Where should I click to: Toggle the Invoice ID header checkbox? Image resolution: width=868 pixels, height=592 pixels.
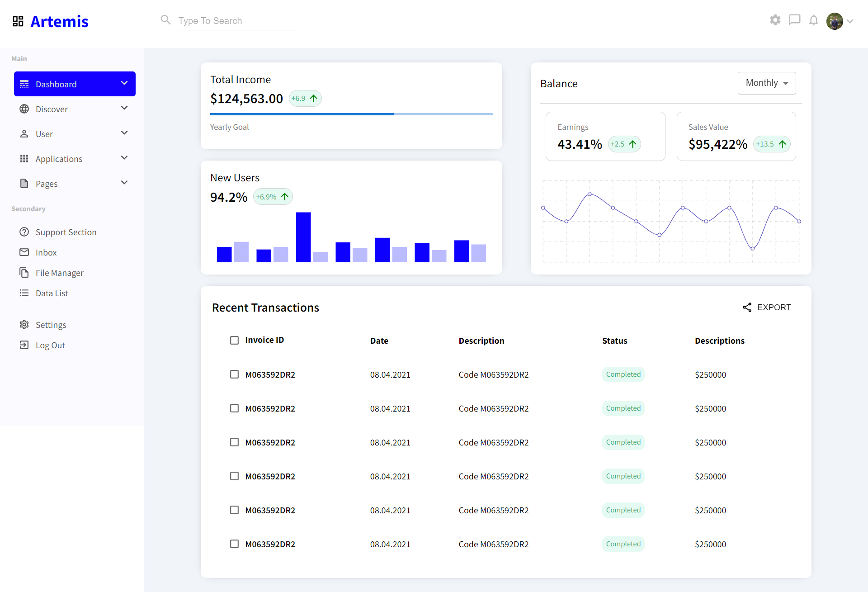click(x=234, y=340)
